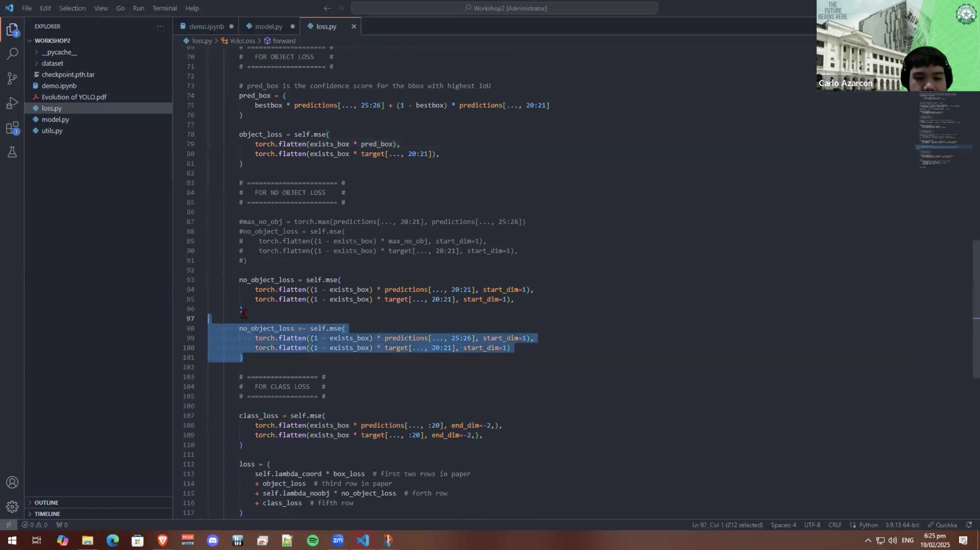This screenshot has width=980, height=550.
Task: Open the Zoom icon on taskbar
Action: [338, 540]
